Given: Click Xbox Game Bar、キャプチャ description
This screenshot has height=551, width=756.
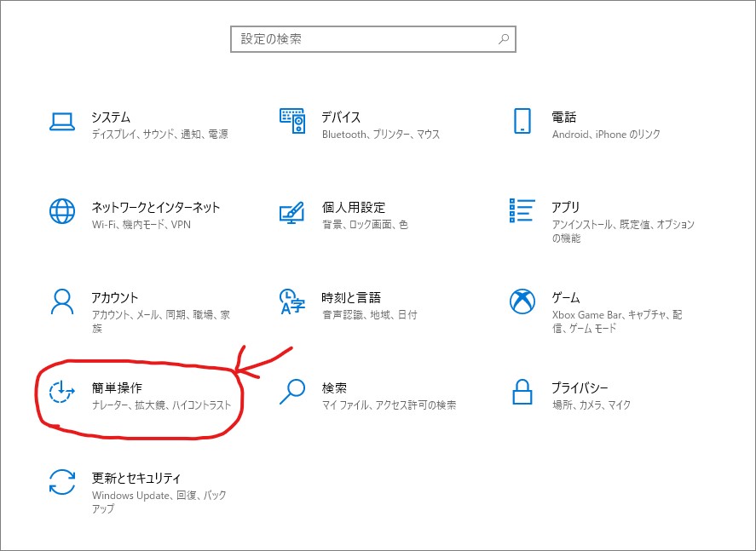Looking at the screenshot, I should (x=617, y=322).
